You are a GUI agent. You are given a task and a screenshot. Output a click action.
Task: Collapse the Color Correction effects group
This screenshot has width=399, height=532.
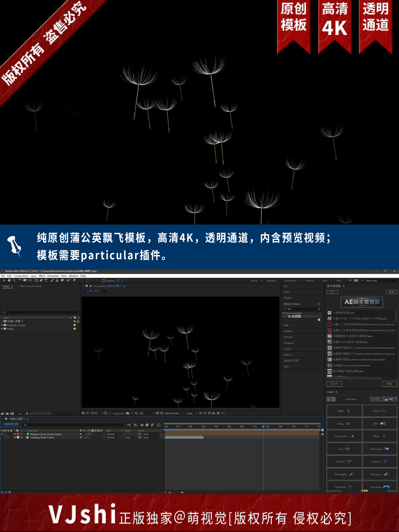pyautogui.click(x=283, y=313)
